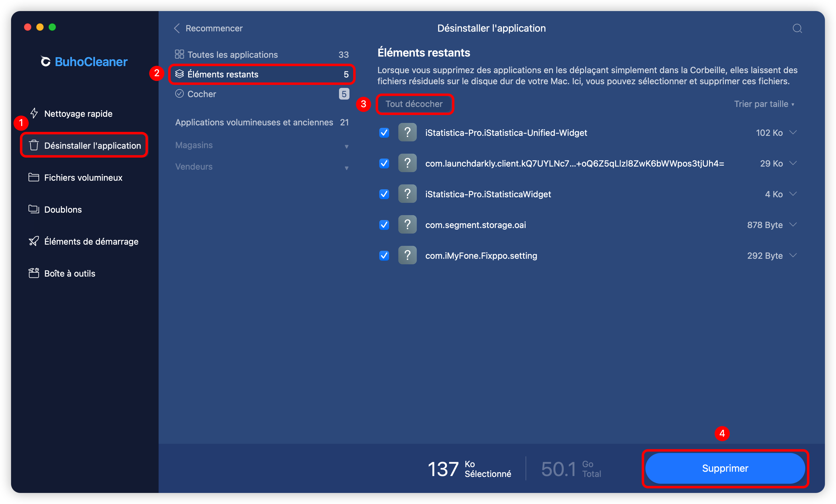Viewport: 836px width, 504px height.
Task: Click the com.segment.storage.oai file name
Action: [475, 225]
